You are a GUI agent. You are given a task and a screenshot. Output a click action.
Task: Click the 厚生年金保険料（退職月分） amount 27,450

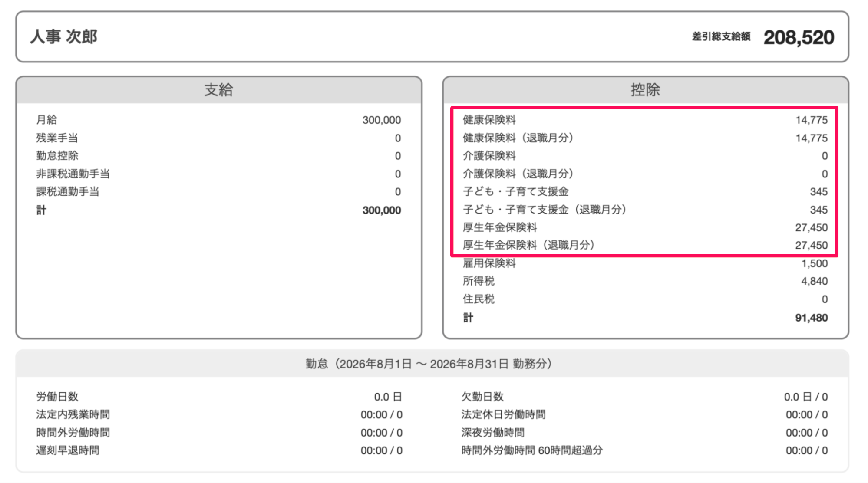(811, 245)
